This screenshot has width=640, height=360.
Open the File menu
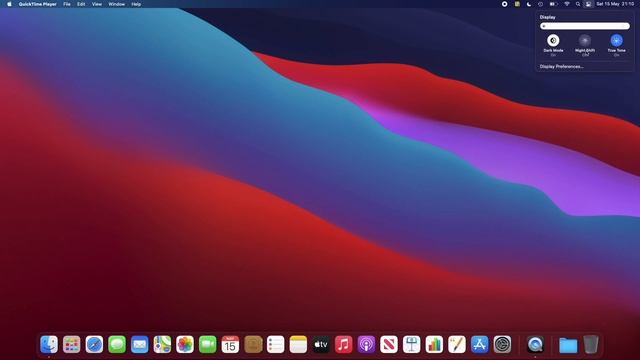(x=67, y=4)
